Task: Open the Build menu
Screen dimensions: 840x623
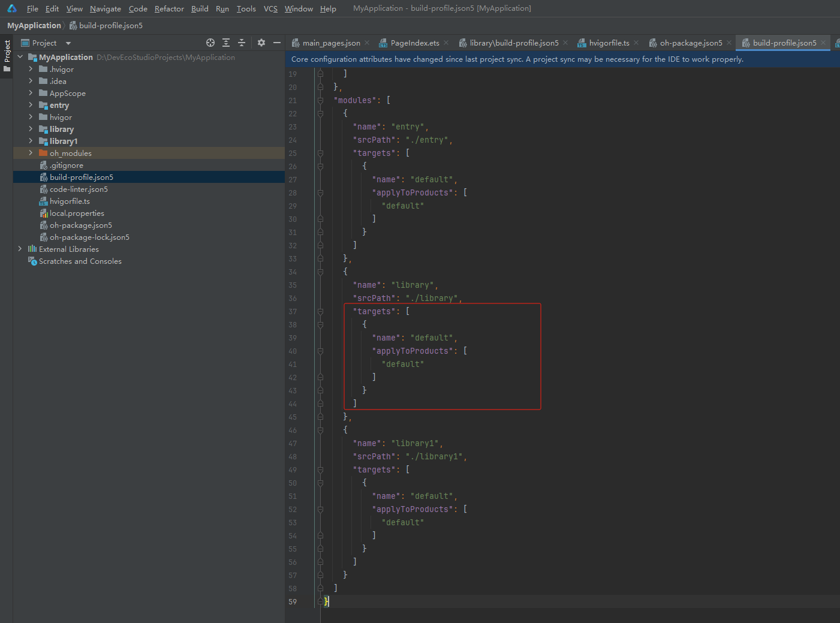Action: (x=200, y=8)
